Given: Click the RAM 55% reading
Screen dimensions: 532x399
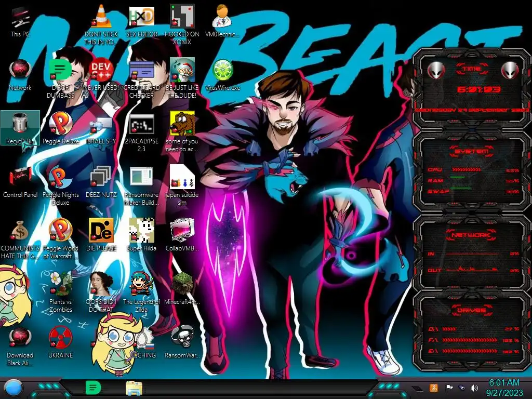Looking at the screenshot, I should click(x=513, y=181).
